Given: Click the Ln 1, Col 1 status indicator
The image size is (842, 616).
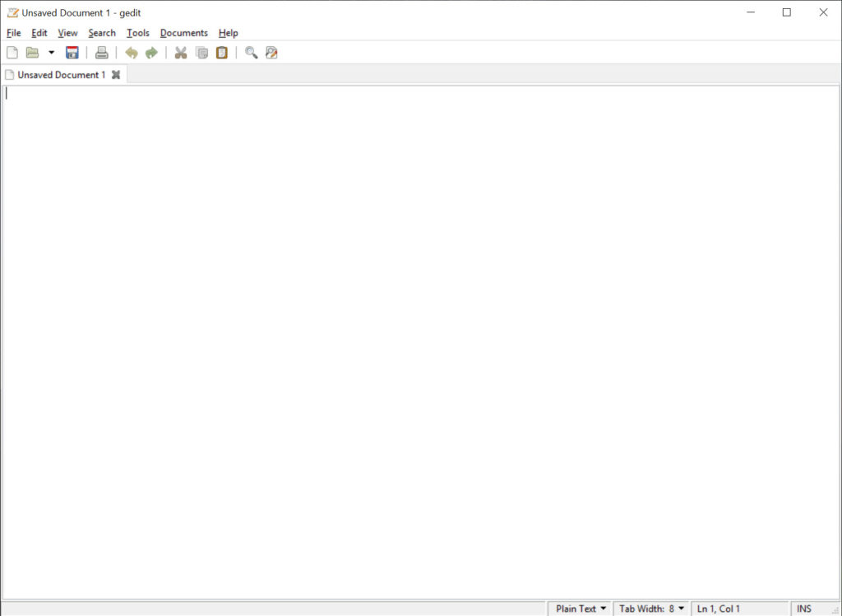Looking at the screenshot, I should (719, 609).
